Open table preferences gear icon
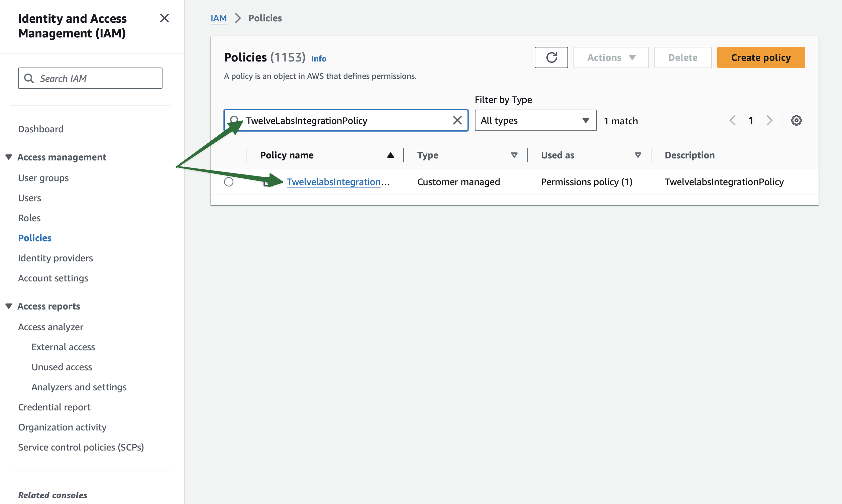 click(796, 120)
